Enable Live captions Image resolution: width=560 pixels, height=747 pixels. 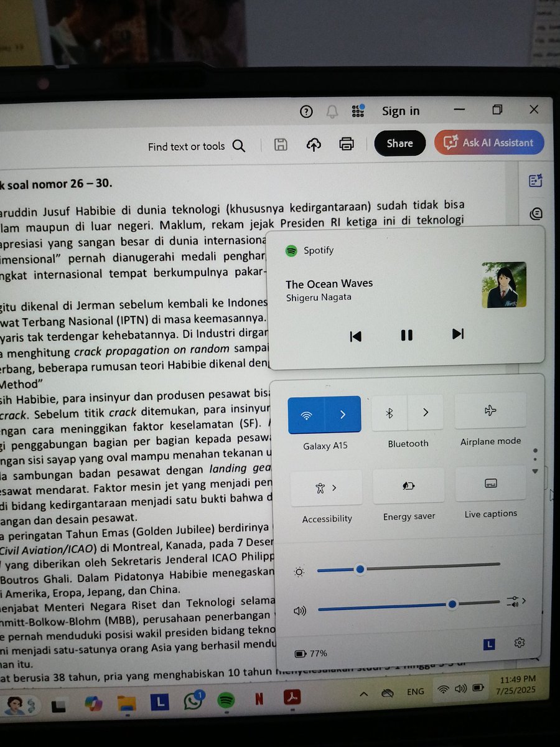[x=490, y=484]
